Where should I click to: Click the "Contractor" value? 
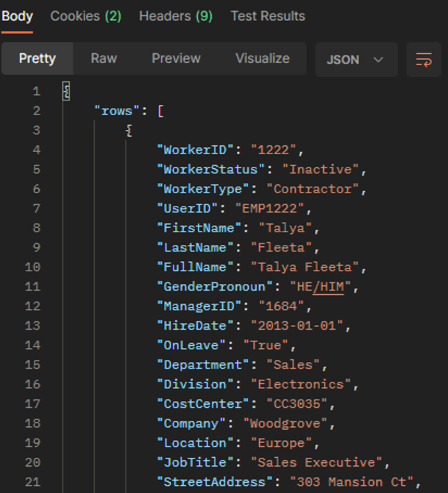313,189
